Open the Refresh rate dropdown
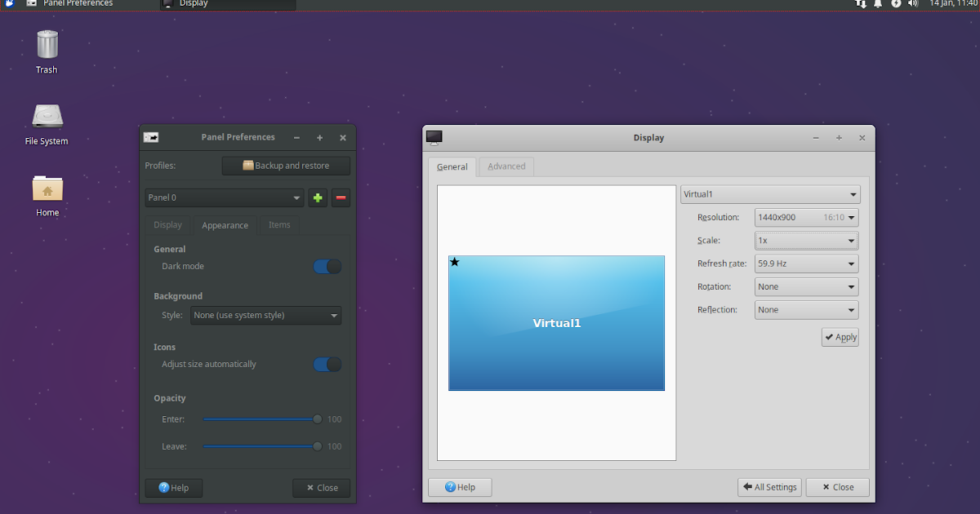 [806, 263]
